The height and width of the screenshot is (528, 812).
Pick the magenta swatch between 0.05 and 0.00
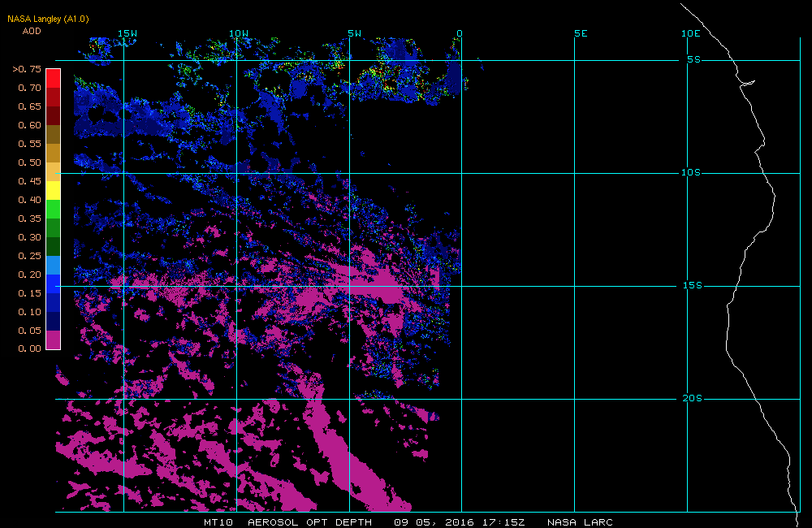pos(54,340)
